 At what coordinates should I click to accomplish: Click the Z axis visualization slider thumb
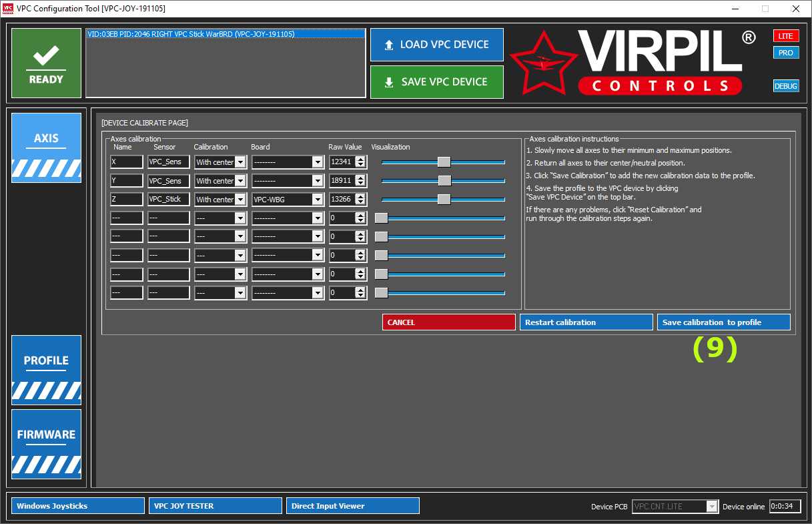pyautogui.click(x=444, y=200)
